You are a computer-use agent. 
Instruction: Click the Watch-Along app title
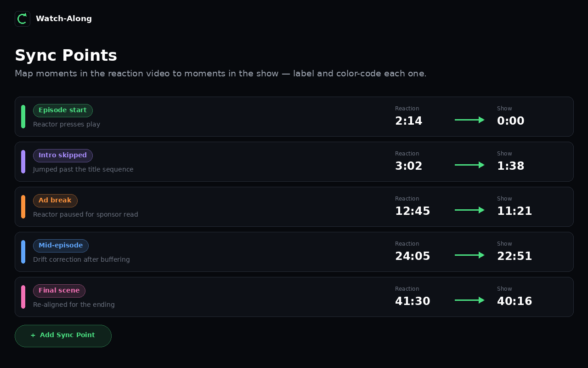[64, 19]
